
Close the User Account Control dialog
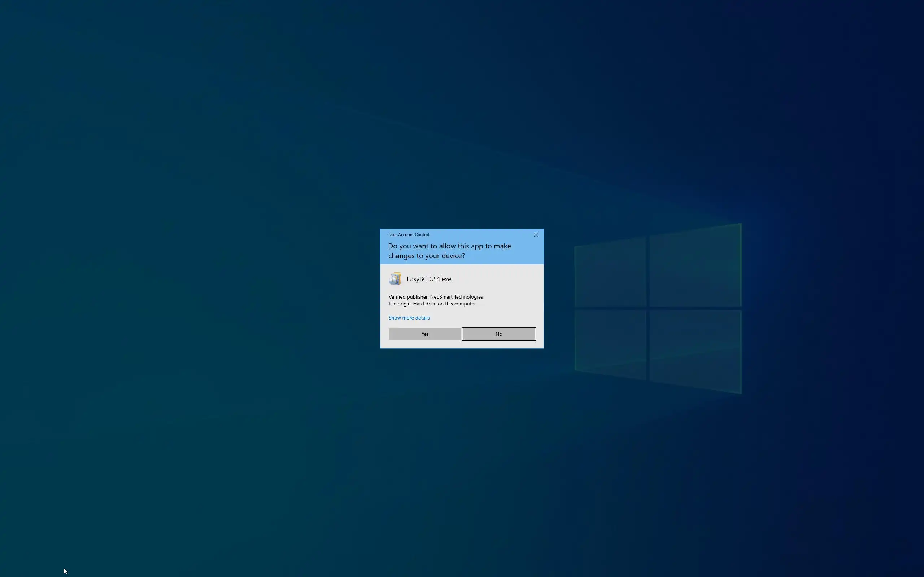(x=536, y=235)
